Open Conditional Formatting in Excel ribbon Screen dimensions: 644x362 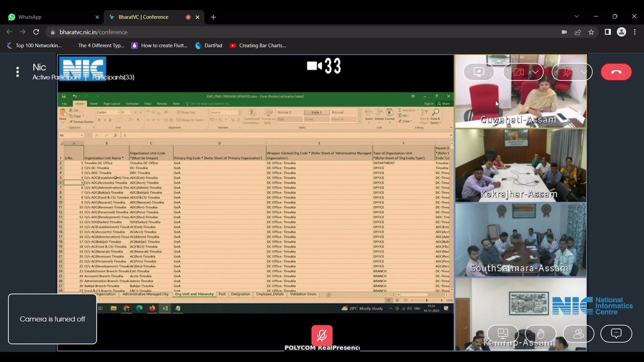pos(251,117)
